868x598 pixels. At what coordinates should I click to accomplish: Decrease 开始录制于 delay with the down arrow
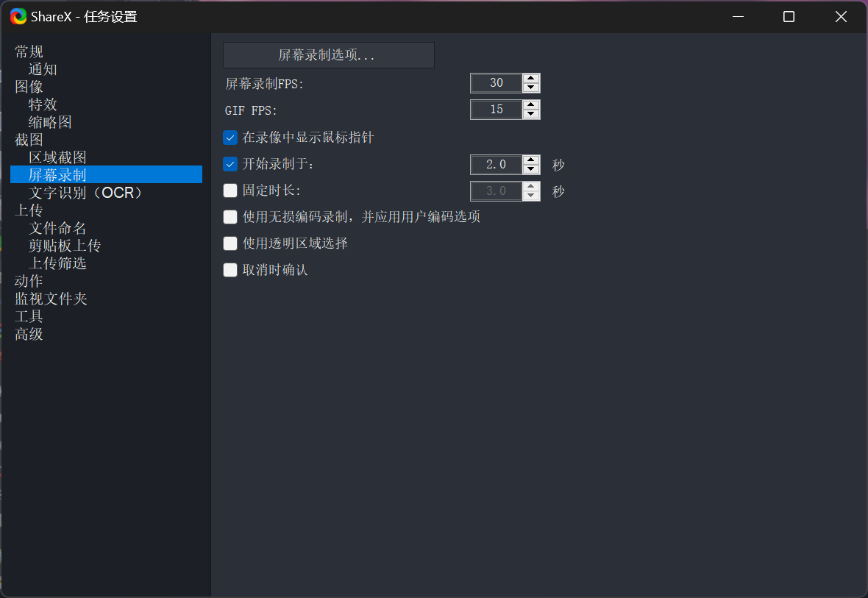(531, 169)
